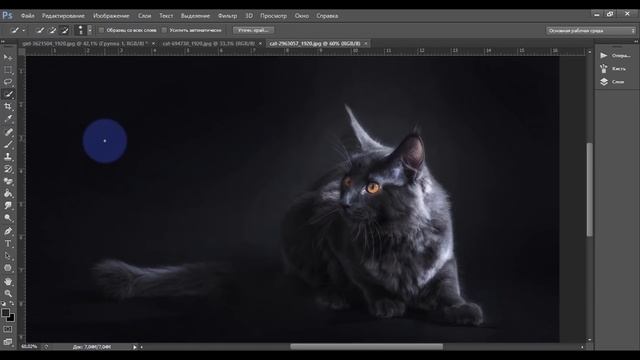Select the Brush tool in toolbox
Image resolution: width=640 pixels, height=360 pixels.
tap(8, 144)
